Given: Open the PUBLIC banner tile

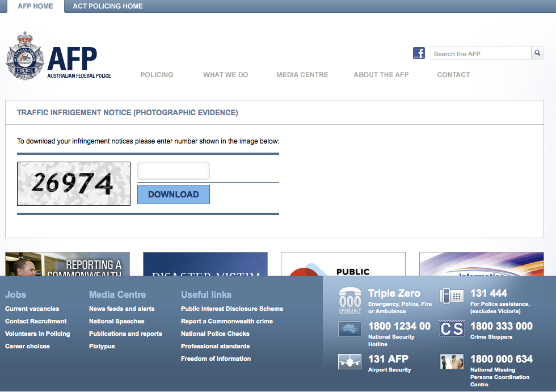Looking at the screenshot, I should (343, 264).
